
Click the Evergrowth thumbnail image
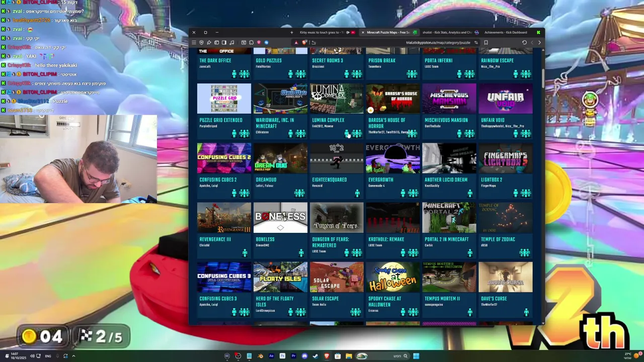(x=393, y=158)
